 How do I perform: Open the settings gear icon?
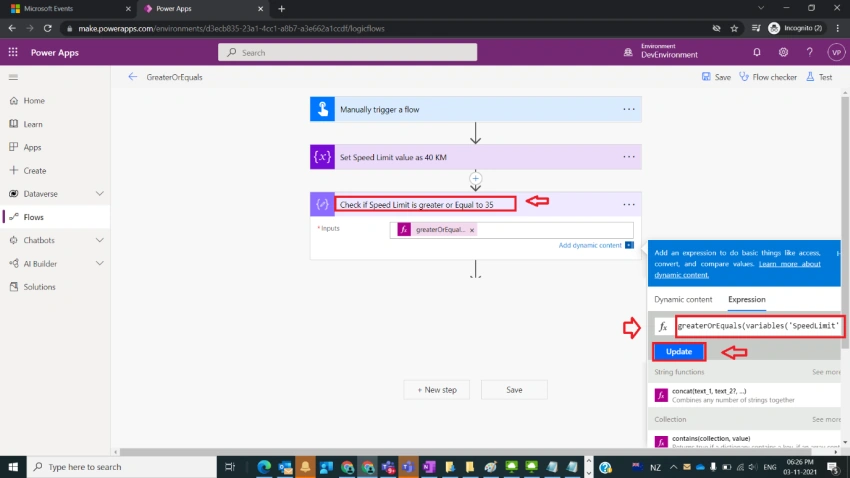(x=783, y=53)
